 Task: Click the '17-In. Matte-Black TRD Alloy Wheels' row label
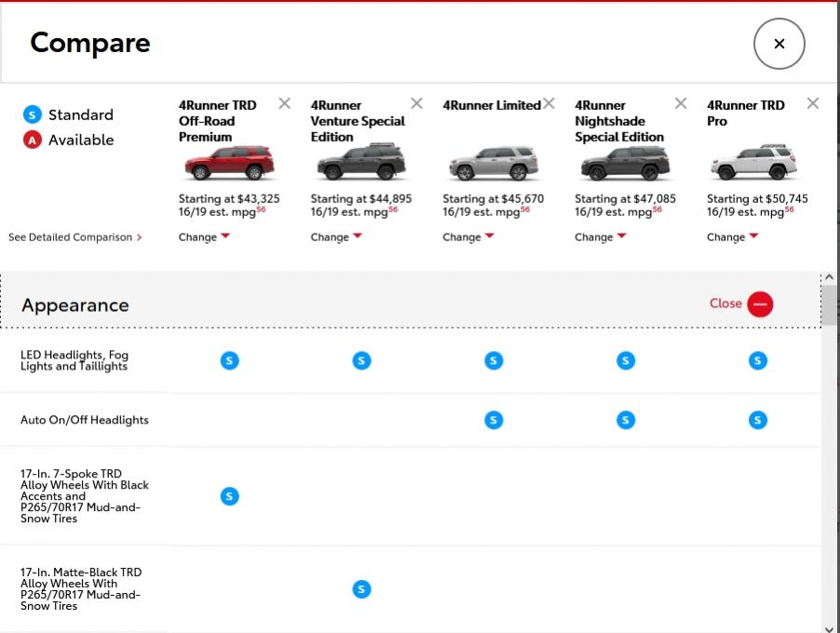pos(81,589)
